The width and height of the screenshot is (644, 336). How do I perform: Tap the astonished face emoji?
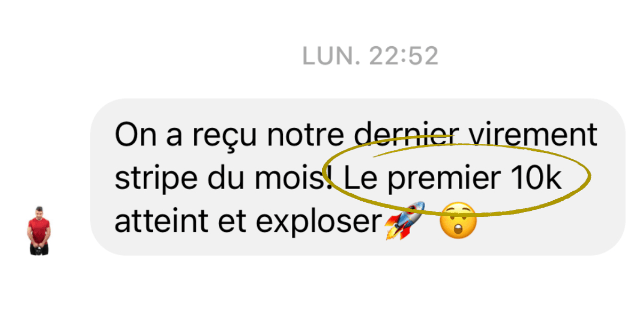(458, 220)
